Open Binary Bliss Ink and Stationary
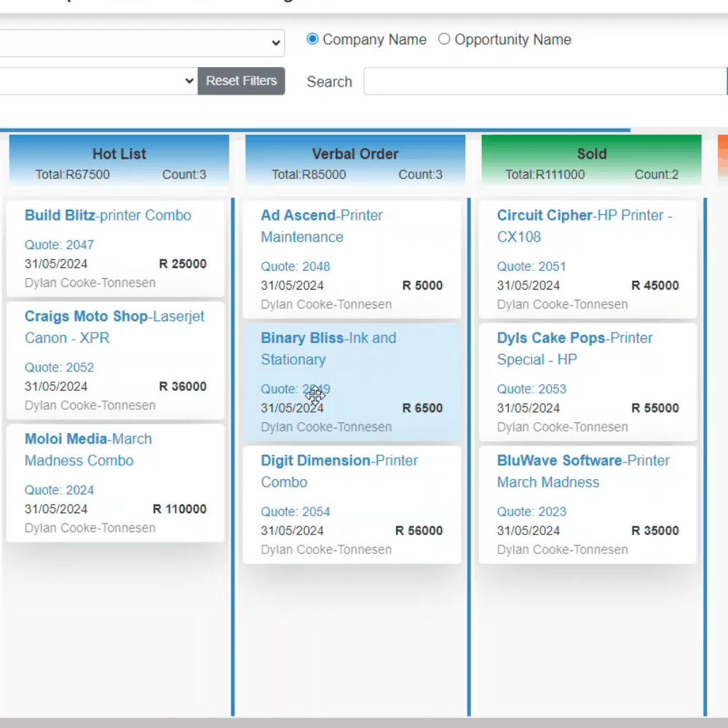Screen dimensions: 728x728 pyautogui.click(x=328, y=349)
